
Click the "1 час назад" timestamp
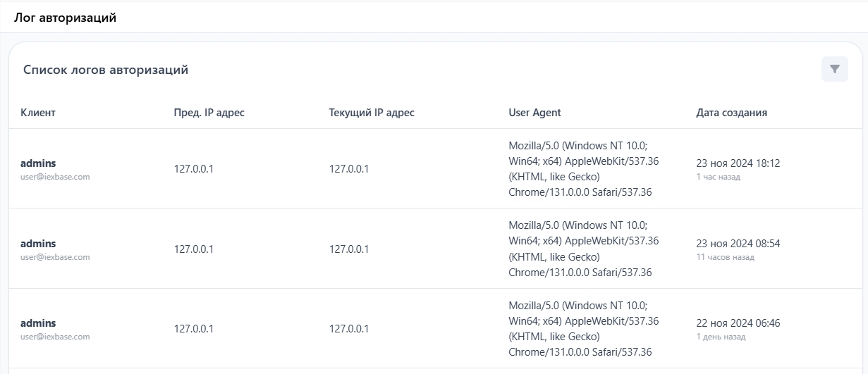(718, 177)
